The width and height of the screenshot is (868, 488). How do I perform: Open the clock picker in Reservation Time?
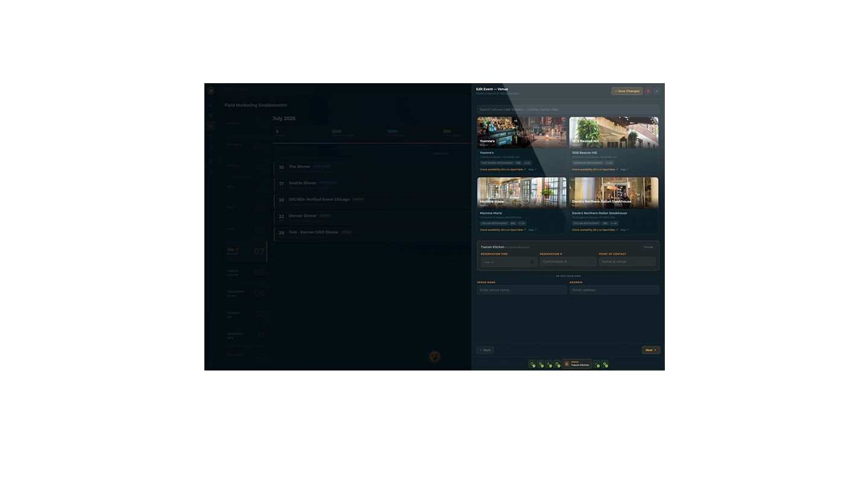click(532, 262)
